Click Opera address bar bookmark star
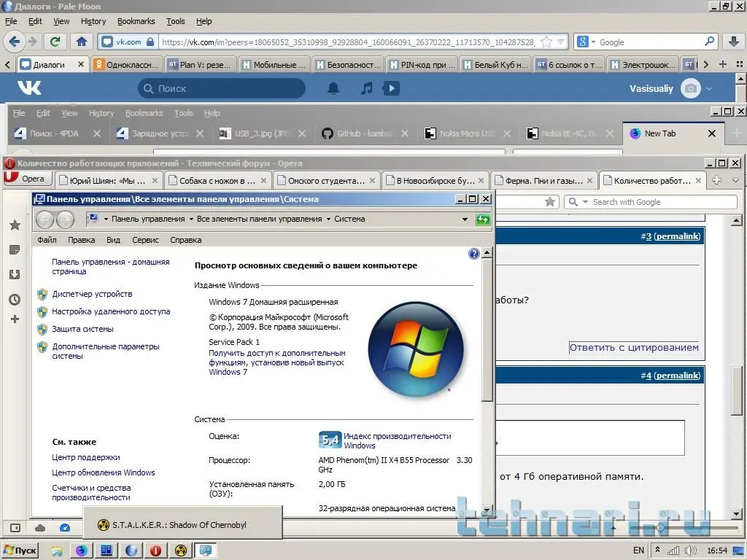Screen dimensions: 747x560 pyautogui.click(x=550, y=202)
